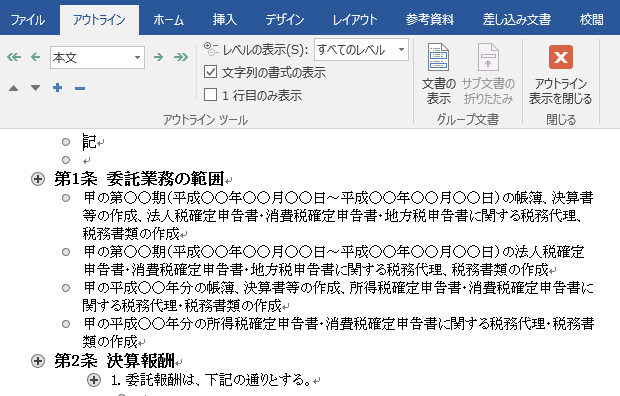Switch to the デザイン tab

click(x=285, y=20)
